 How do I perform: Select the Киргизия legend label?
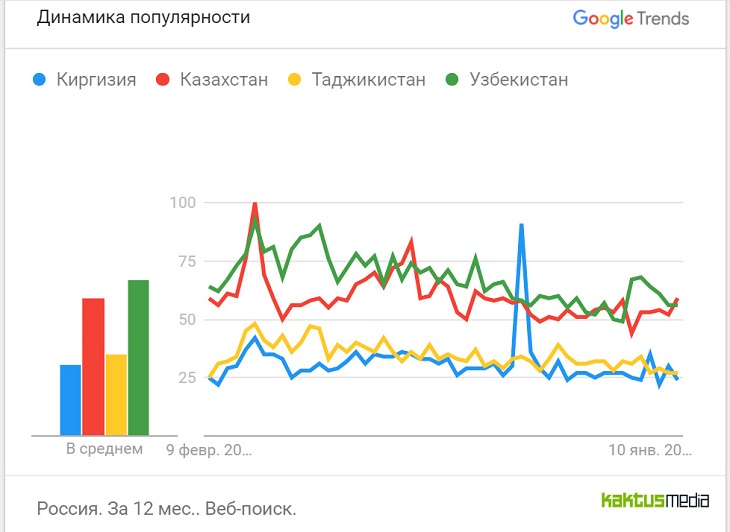coord(96,79)
